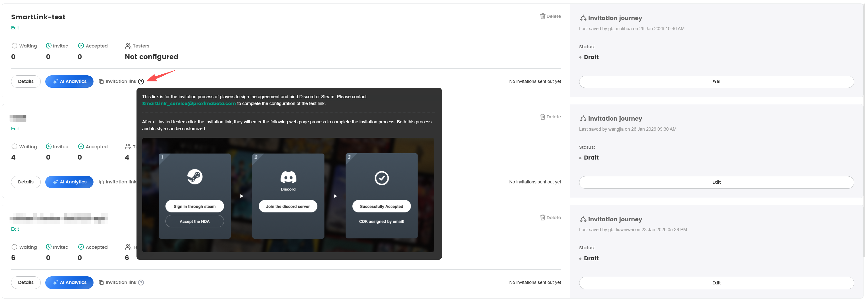Click the checkmark circle icon in step three
This screenshot has height=300, width=868.
[381, 178]
